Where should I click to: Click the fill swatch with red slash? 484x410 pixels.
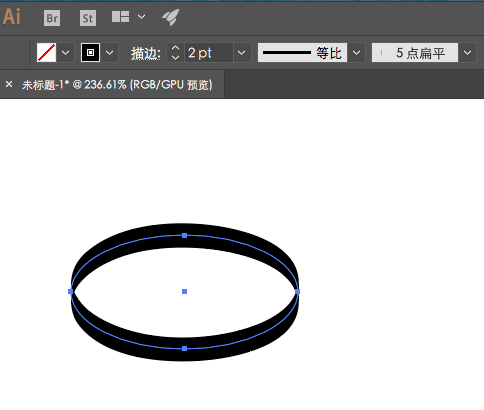coord(46,53)
